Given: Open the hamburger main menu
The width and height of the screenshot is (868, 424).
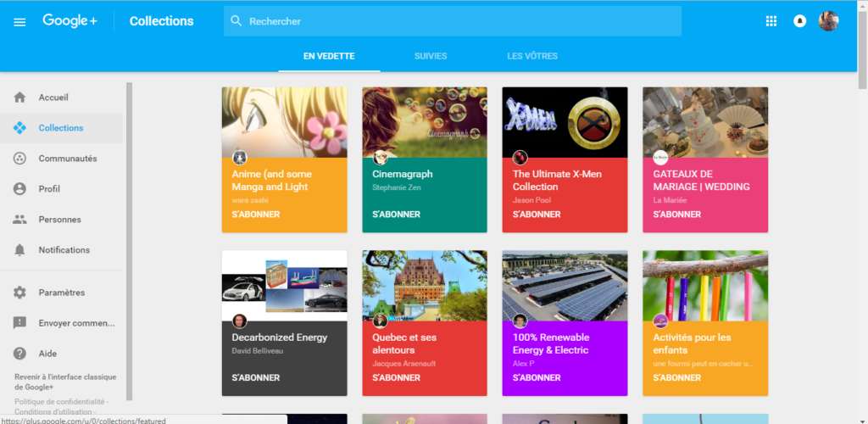Looking at the screenshot, I should click(x=19, y=22).
